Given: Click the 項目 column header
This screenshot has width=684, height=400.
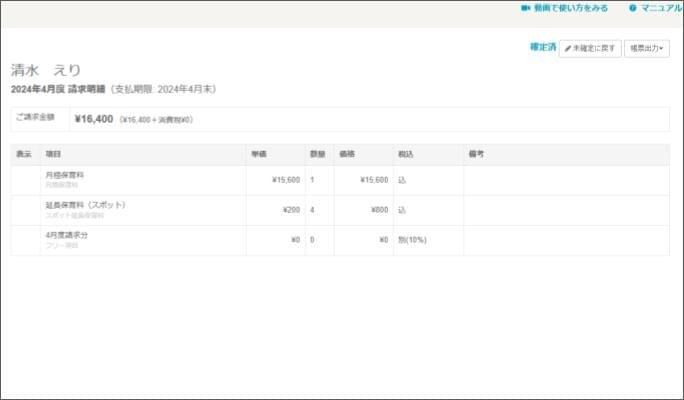Looking at the screenshot, I should coord(54,154).
